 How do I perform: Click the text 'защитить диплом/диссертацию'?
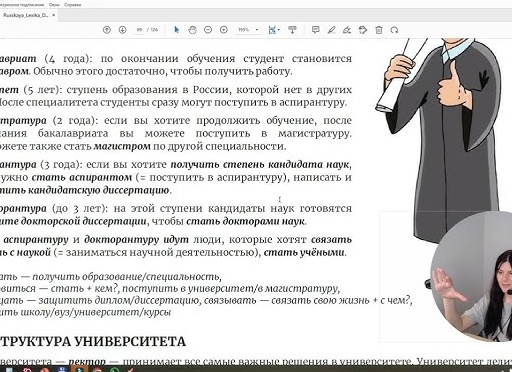pos(118,300)
